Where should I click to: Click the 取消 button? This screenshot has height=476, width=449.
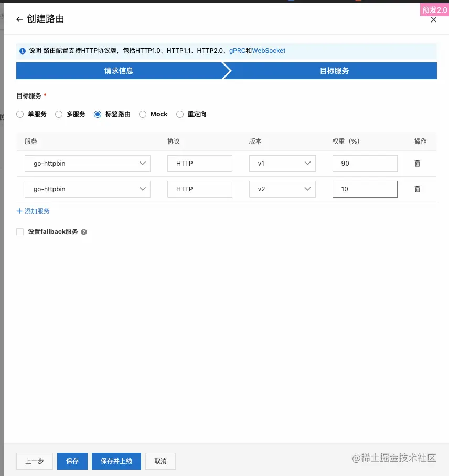click(161, 461)
